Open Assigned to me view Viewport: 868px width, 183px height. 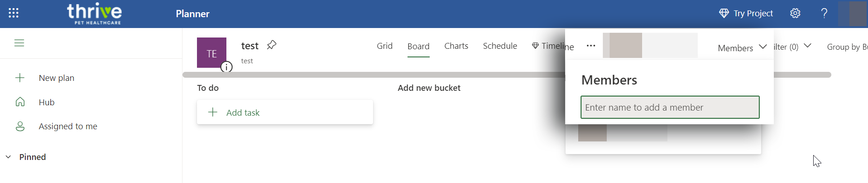[x=67, y=126]
